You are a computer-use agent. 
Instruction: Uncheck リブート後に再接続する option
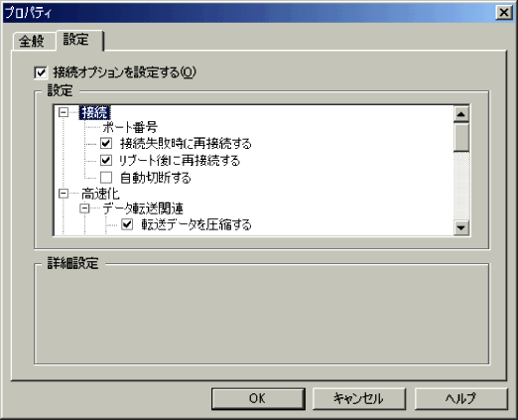point(106,161)
